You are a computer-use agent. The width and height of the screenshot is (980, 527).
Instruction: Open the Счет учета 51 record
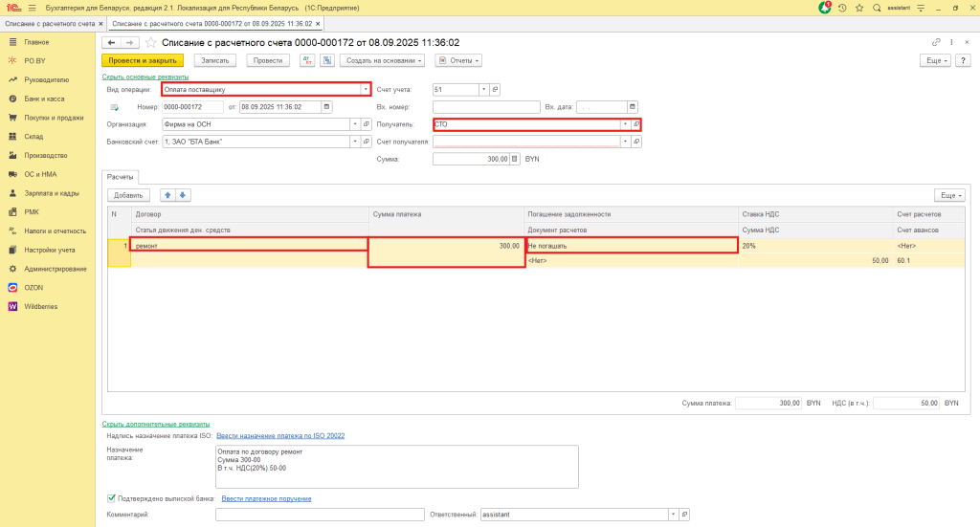pos(495,90)
